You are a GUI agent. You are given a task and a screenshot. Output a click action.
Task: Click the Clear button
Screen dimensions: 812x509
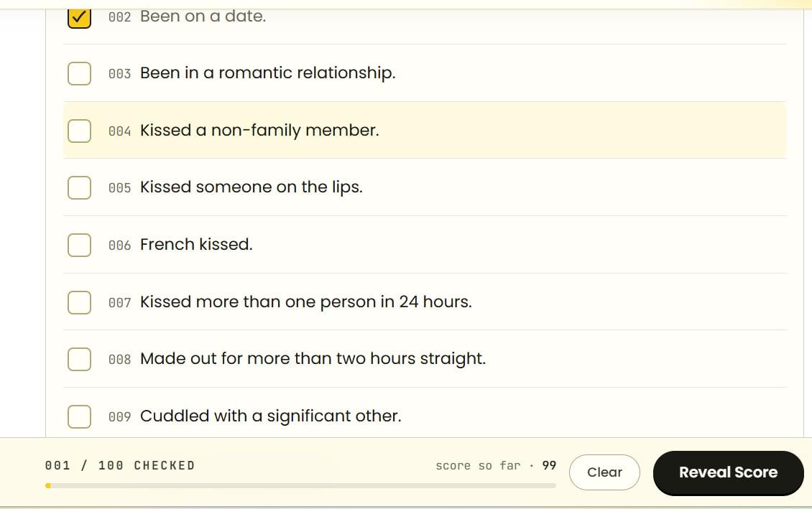(604, 472)
